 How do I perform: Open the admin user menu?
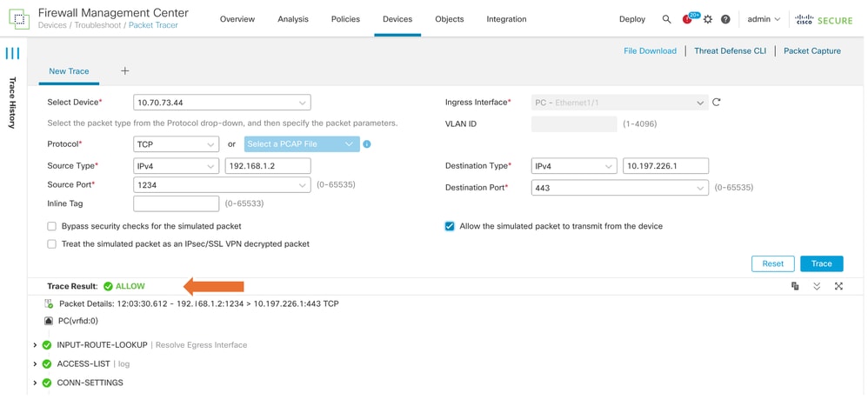(764, 19)
